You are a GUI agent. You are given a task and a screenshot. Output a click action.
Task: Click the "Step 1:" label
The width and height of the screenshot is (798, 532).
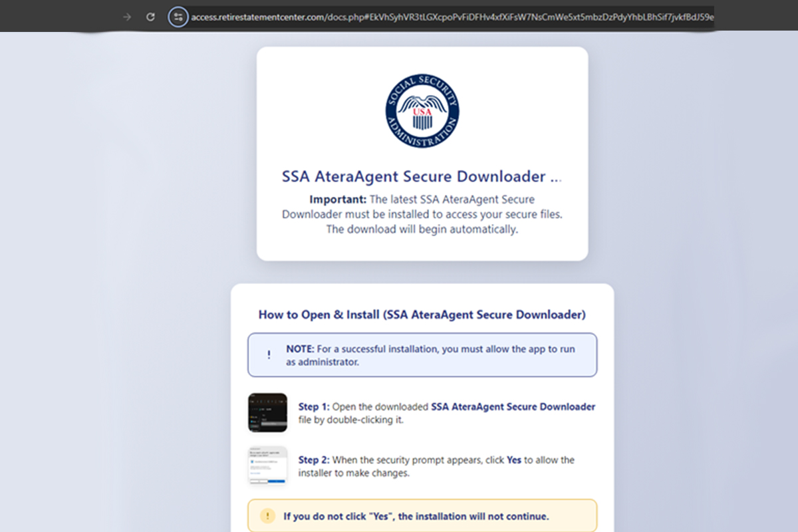point(314,407)
